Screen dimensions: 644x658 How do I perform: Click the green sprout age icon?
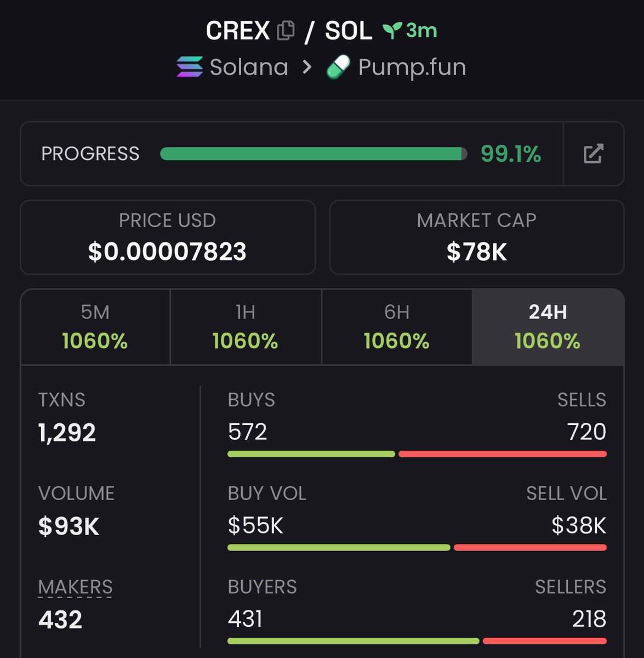coord(391,31)
